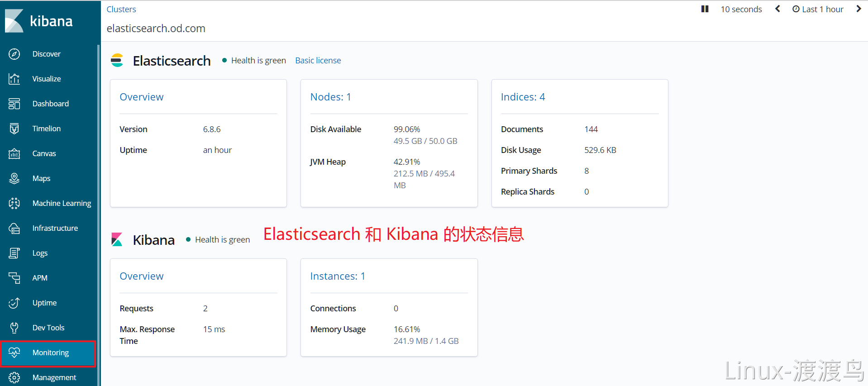Screen dimensions: 868x386
Task: Open the Indices: 4 link
Action: pos(523,97)
